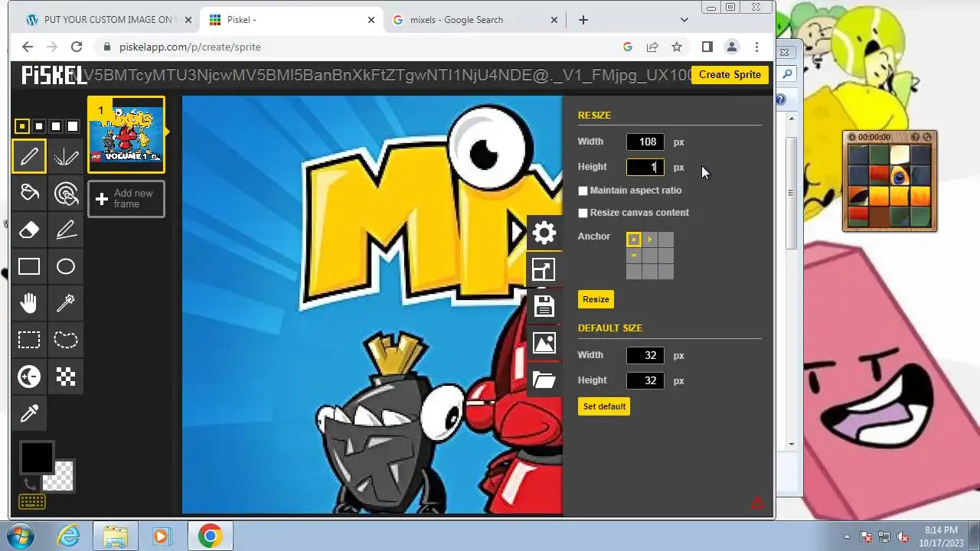
Task: Open Internet Explorer from taskbar
Action: tap(69, 536)
